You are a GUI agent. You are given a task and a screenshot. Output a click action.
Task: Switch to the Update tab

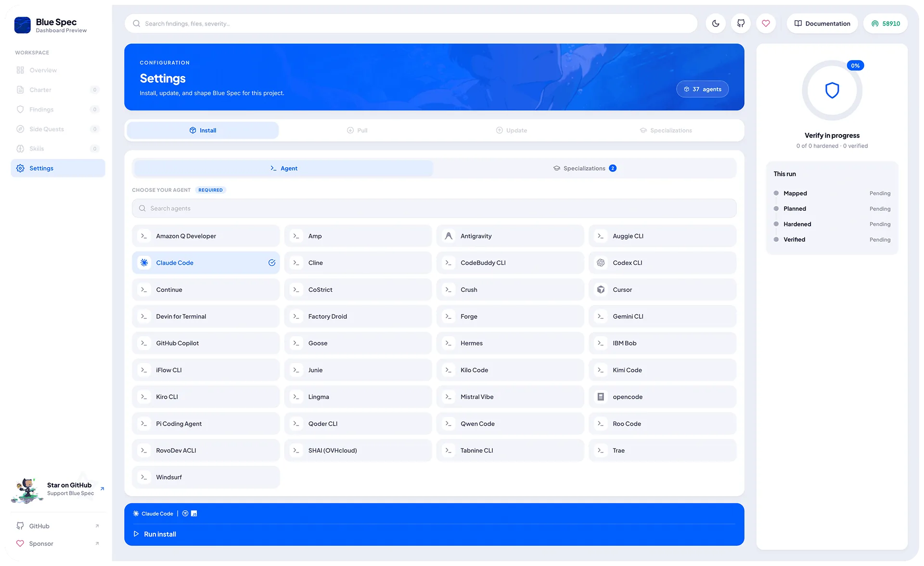point(512,130)
